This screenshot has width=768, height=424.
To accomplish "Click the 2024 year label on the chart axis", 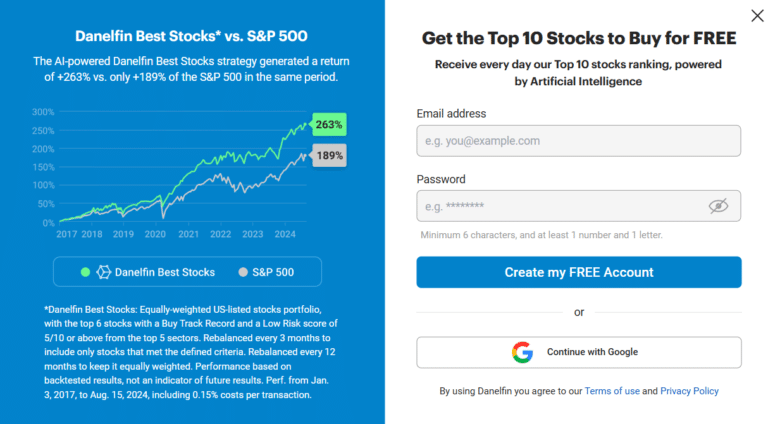I will (x=286, y=234).
